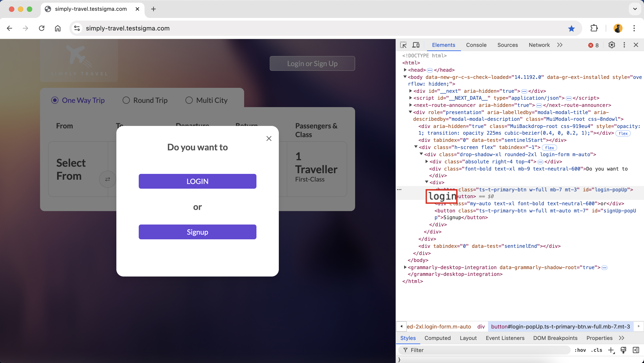The height and width of the screenshot is (363, 644).
Task: Bookmark this page with the star icon
Action: coord(571,28)
